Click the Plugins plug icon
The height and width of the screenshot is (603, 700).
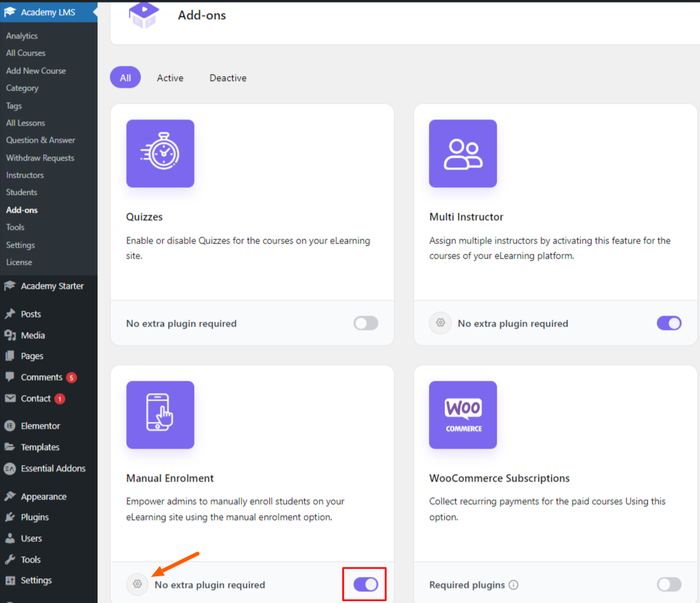[10, 517]
